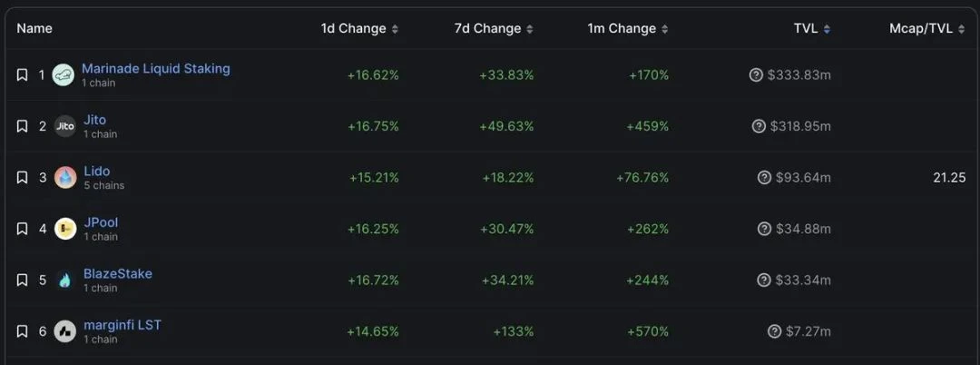Bookmark the BlazeStake row

click(x=23, y=281)
